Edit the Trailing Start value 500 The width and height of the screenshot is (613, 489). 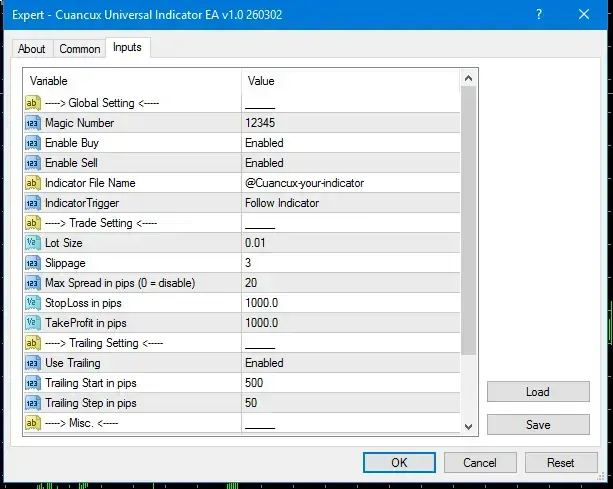coord(351,383)
